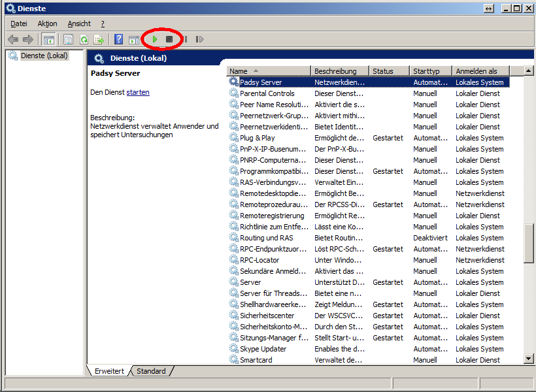The height and width of the screenshot is (392, 536).
Task: Click the Refresh toolbar icon
Action: (84, 39)
